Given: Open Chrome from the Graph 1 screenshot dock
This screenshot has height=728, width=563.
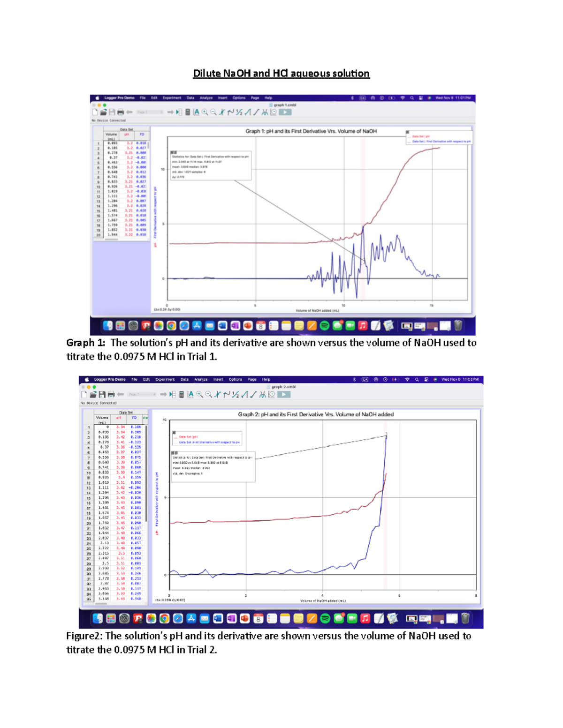Looking at the screenshot, I should (x=172, y=326).
